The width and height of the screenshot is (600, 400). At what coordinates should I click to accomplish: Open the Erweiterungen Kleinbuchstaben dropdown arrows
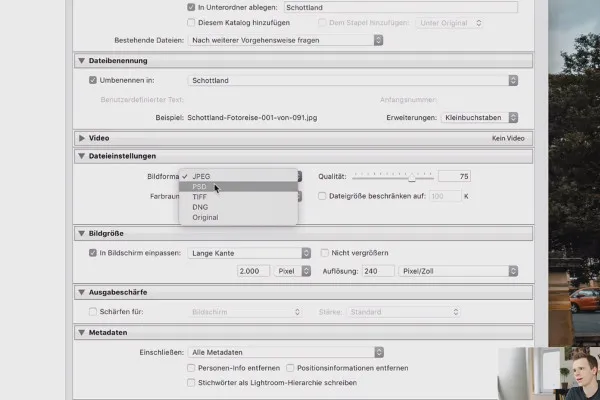(513, 118)
